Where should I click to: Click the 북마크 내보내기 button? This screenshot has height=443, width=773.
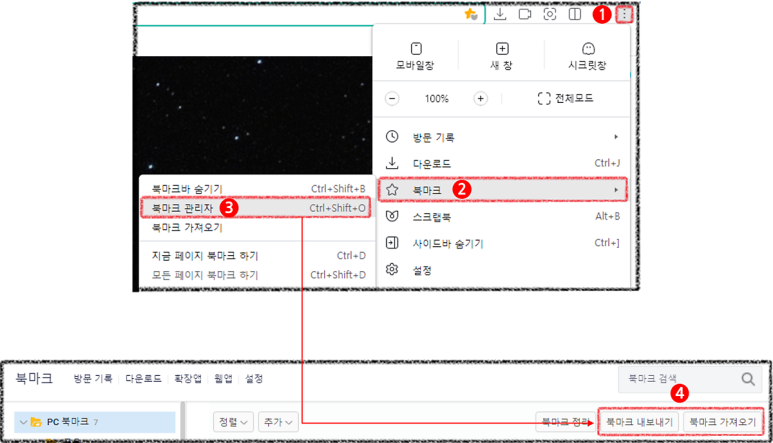(x=639, y=422)
